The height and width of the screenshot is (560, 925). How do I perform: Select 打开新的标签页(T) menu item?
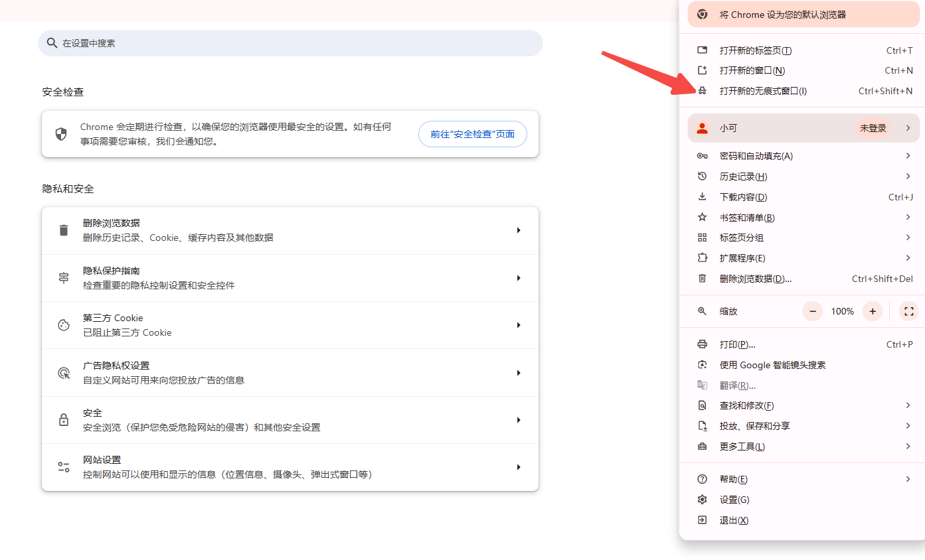coord(802,50)
